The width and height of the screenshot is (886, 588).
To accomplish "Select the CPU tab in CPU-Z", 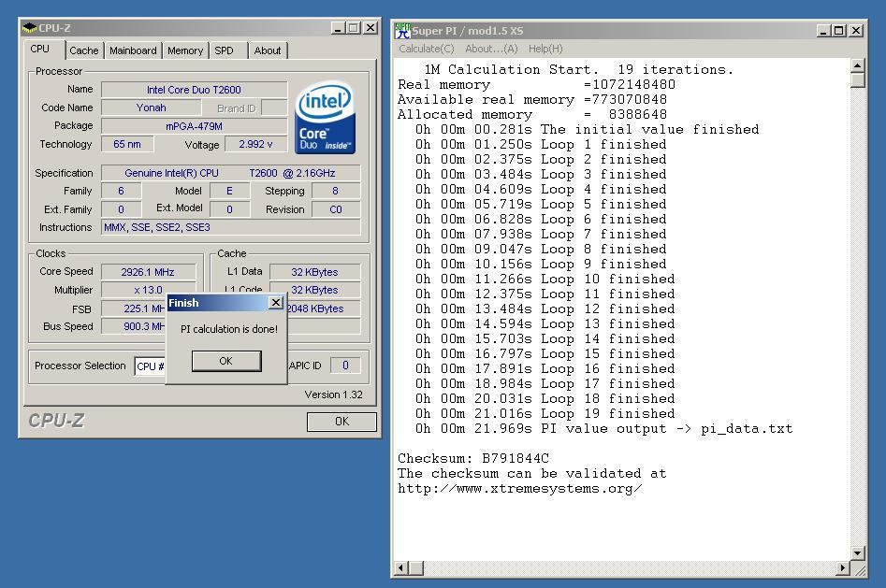I will click(39, 50).
